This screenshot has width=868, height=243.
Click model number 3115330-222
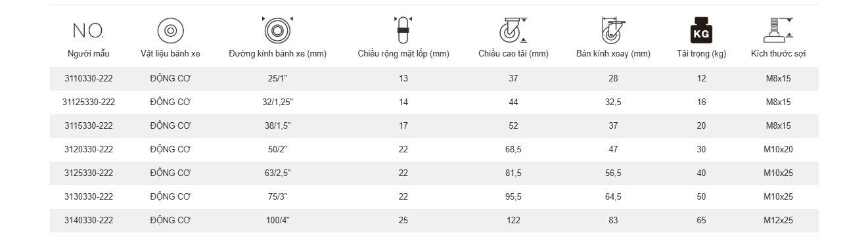click(x=89, y=126)
